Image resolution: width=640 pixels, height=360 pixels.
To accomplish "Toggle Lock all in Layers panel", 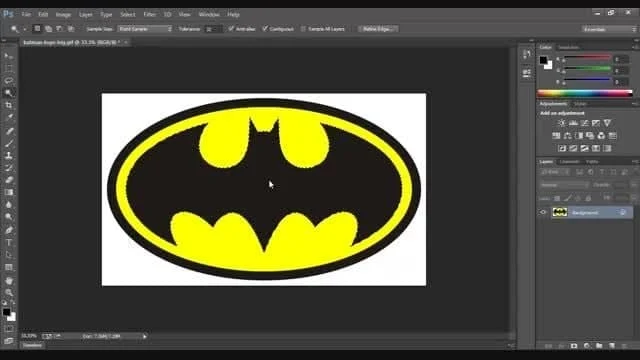I will tap(588, 198).
